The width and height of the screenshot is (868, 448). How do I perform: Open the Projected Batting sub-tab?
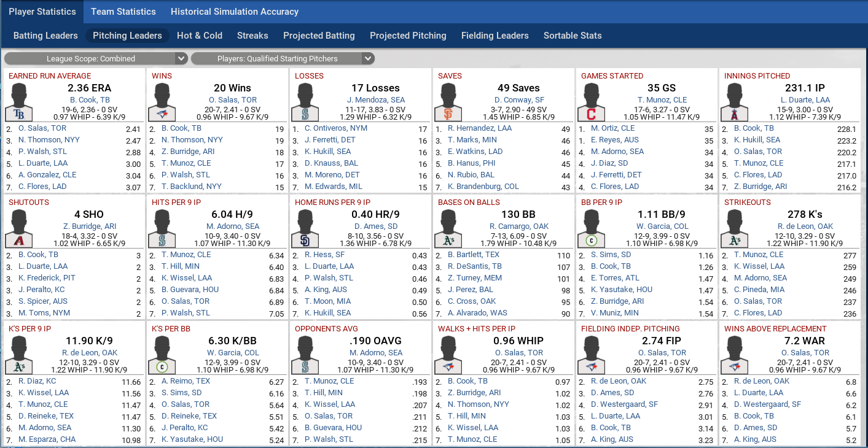point(319,36)
